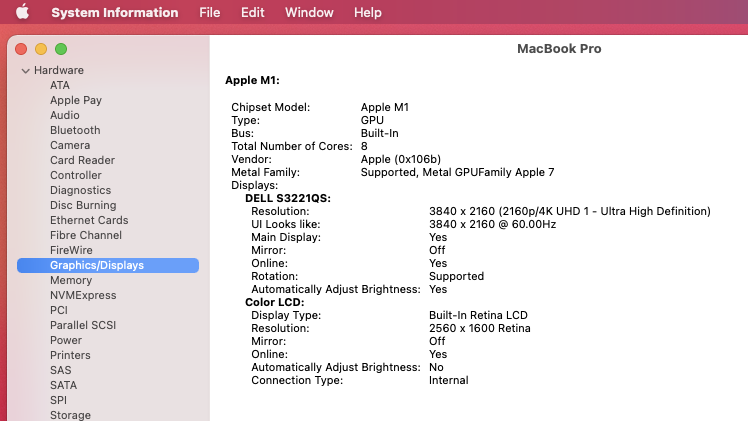
Task: Select Ethernet Cards in the sidebar
Action: [x=89, y=220]
